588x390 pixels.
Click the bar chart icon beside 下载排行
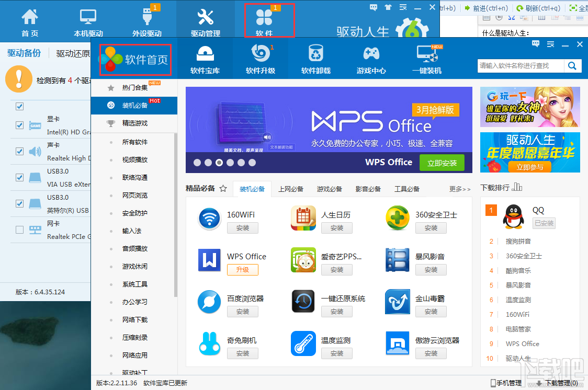517,187
